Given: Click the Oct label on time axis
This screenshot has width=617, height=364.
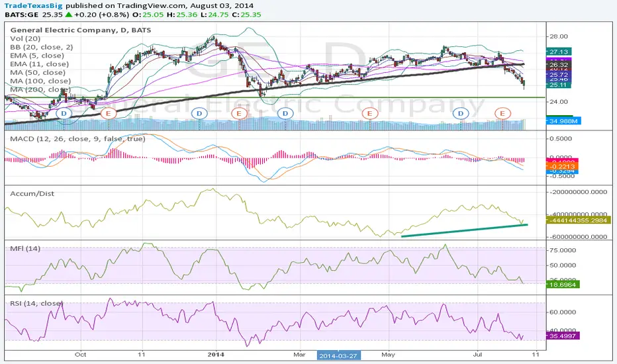Looking at the screenshot, I should [x=80, y=355].
